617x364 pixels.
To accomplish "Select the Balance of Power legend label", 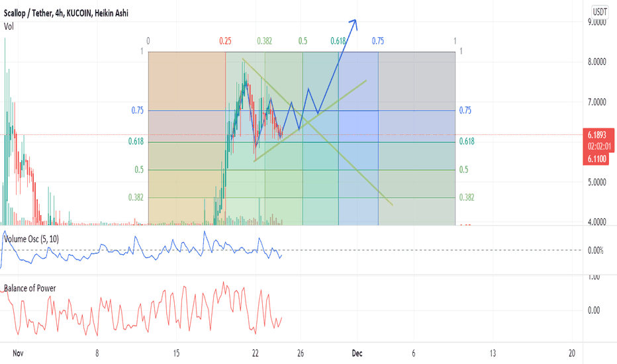I will (x=30, y=289).
